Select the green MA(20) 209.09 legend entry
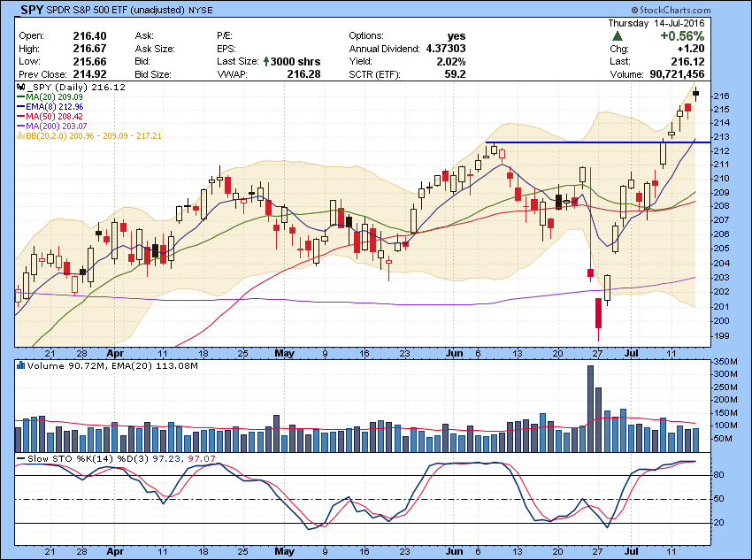752x560 pixels. coord(50,96)
